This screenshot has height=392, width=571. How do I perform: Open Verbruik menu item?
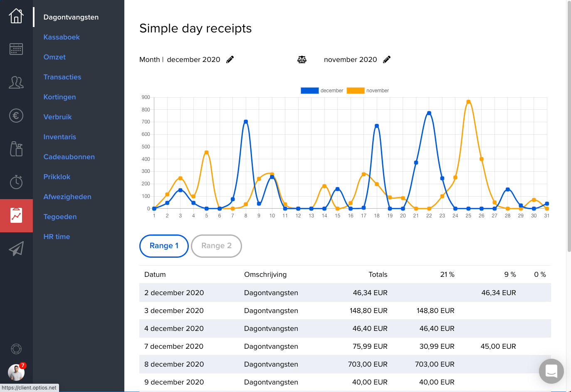tap(57, 117)
